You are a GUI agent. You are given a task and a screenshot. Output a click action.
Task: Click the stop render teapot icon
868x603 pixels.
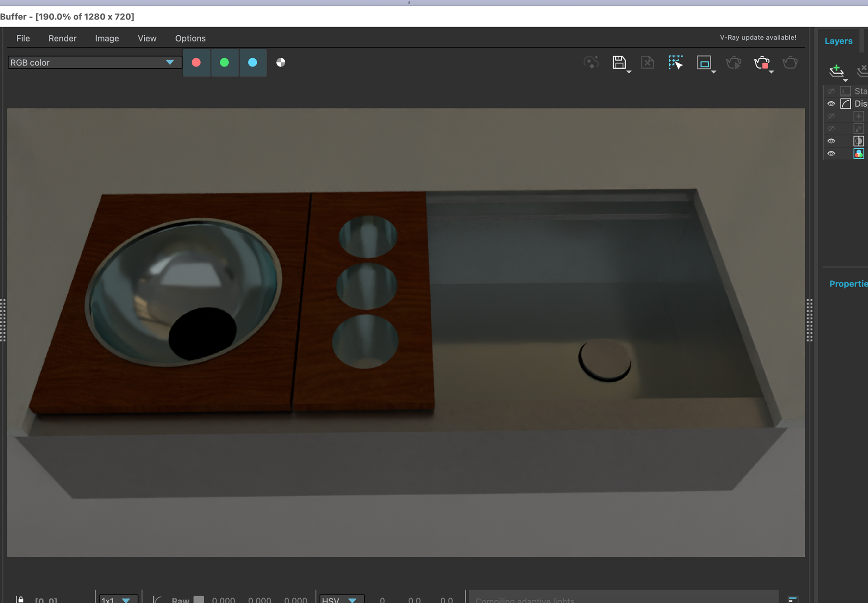click(x=762, y=62)
